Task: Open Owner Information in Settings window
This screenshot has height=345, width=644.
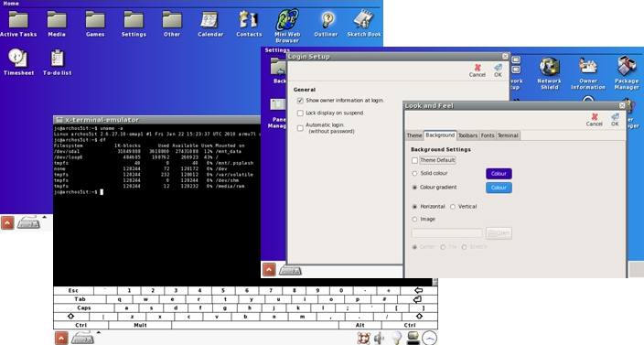Action: [587, 73]
